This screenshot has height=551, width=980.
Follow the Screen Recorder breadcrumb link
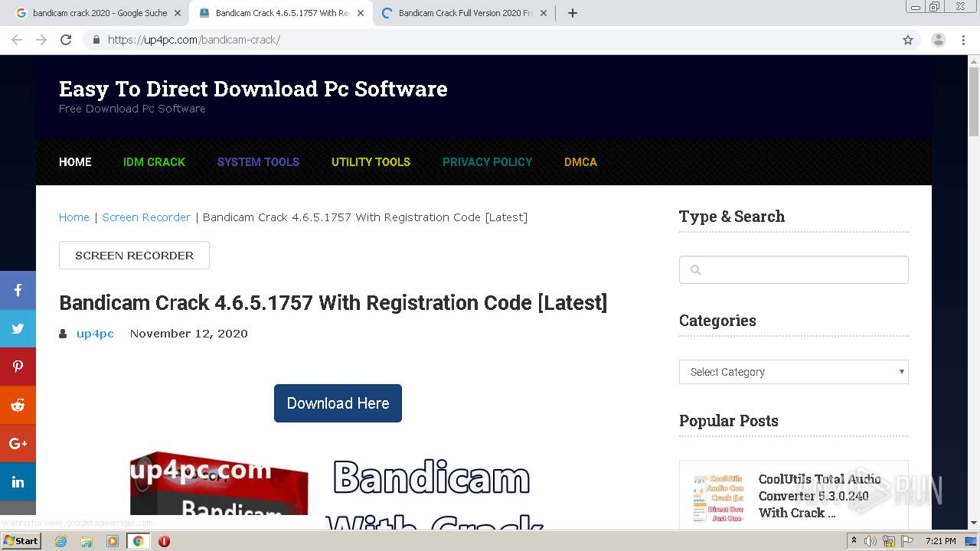[146, 217]
